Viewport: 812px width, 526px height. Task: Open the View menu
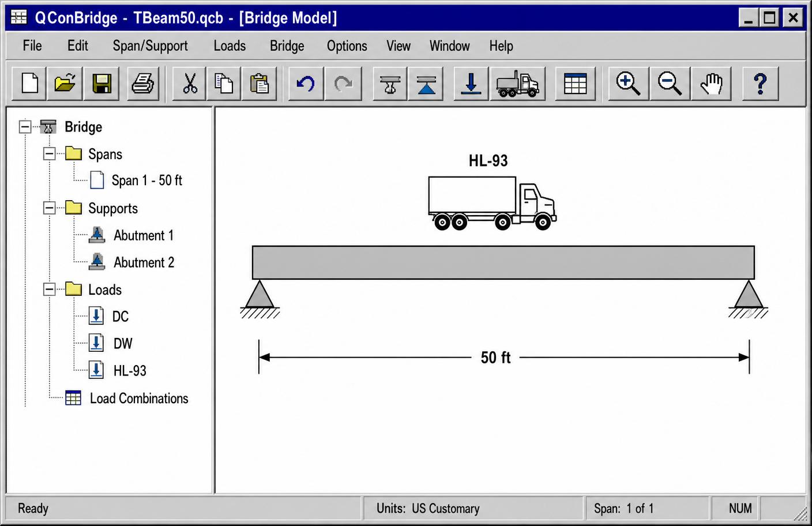(399, 46)
